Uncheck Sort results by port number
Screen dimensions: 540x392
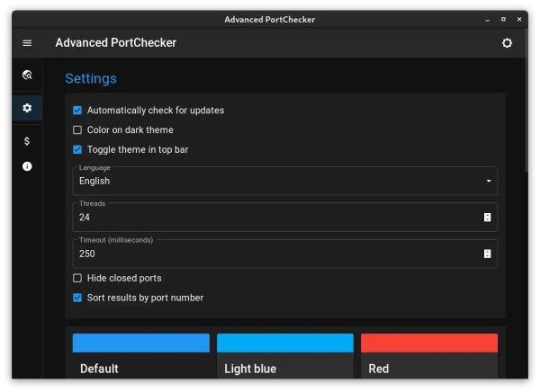click(77, 298)
